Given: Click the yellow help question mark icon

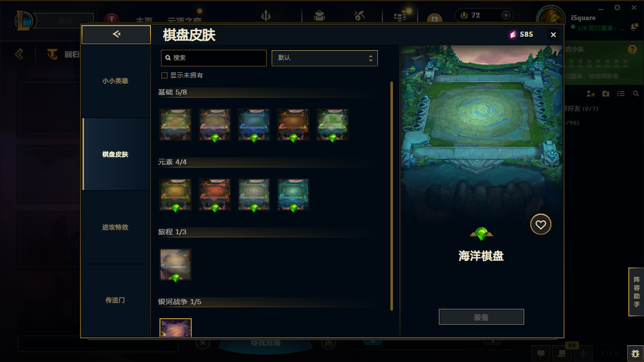Looking at the screenshot, I should click(632, 49).
